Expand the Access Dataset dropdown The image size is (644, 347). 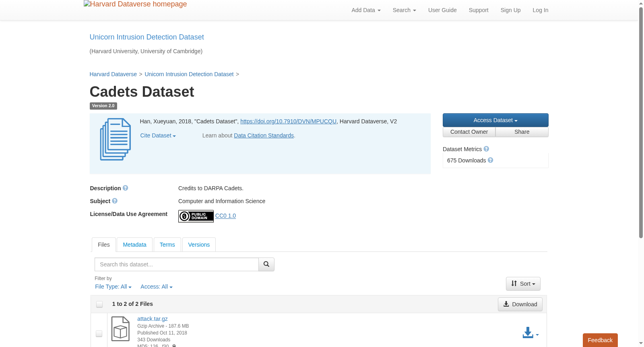tap(495, 120)
